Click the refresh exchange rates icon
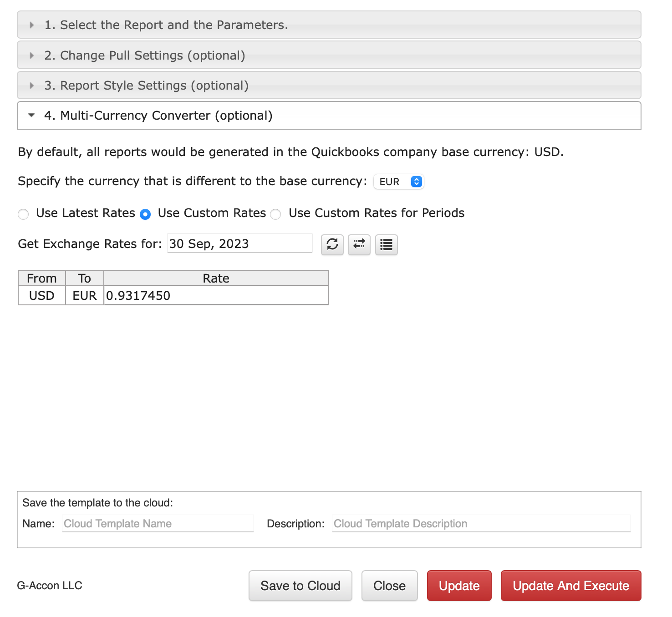Viewport: 672px width, 617px height. coord(332,244)
